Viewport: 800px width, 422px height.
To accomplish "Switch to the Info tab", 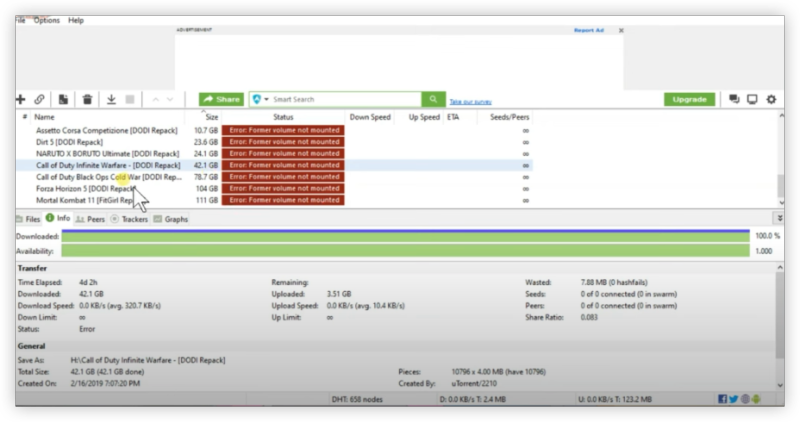I will pos(58,218).
